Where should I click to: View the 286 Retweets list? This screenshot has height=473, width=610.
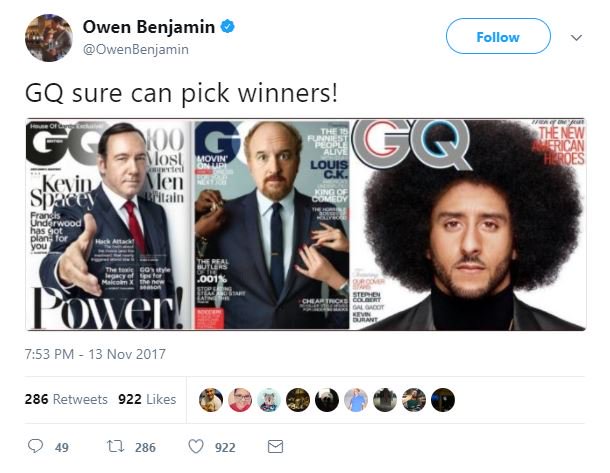[x=66, y=399]
